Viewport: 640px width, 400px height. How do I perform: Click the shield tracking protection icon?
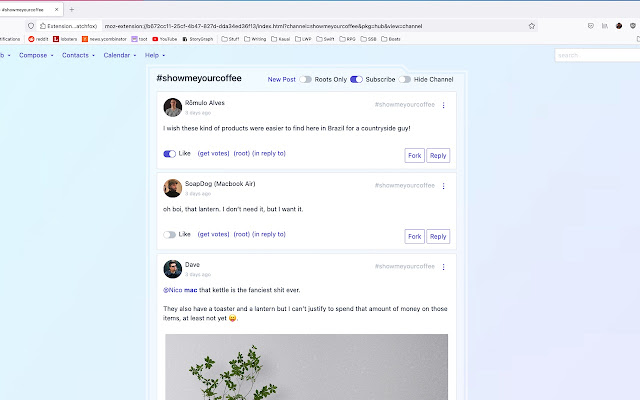(x=31, y=26)
